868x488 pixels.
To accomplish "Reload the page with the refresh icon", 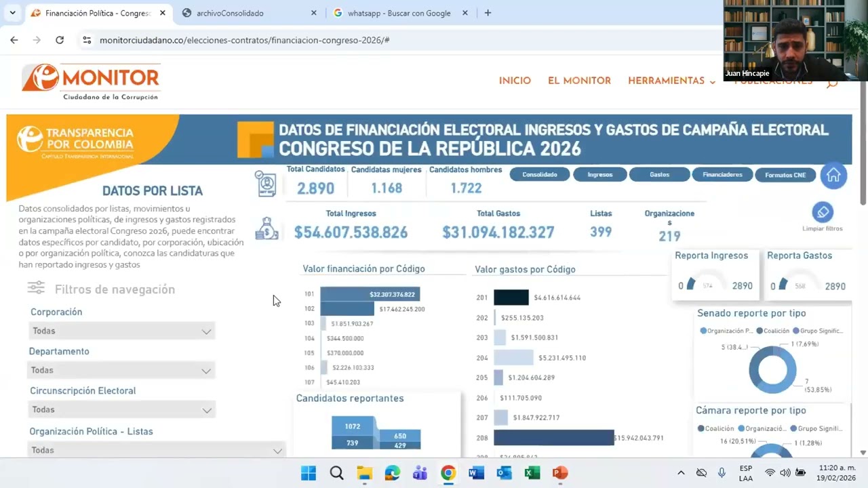I will (x=60, y=40).
